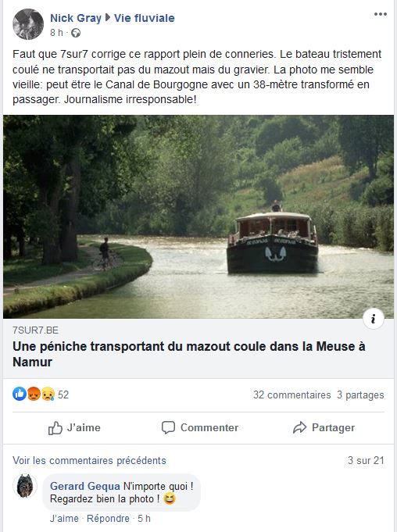
Task: Expand Voir les commentaires précédents
Action: 89,460
